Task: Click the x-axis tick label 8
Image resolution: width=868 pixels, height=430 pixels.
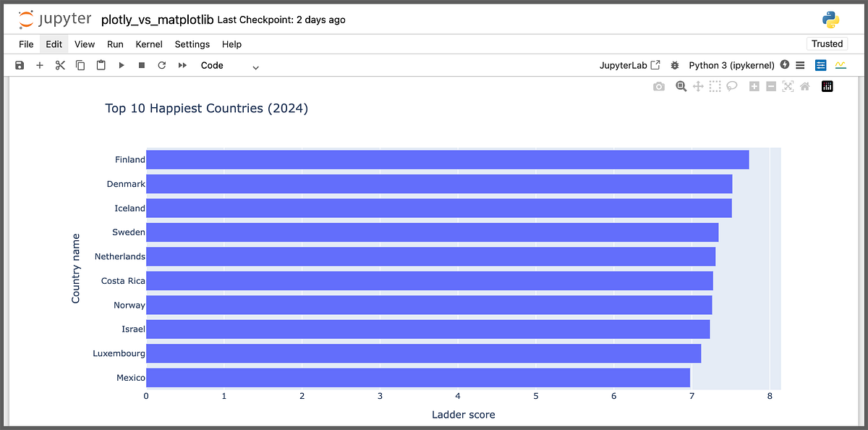Action: tap(770, 396)
